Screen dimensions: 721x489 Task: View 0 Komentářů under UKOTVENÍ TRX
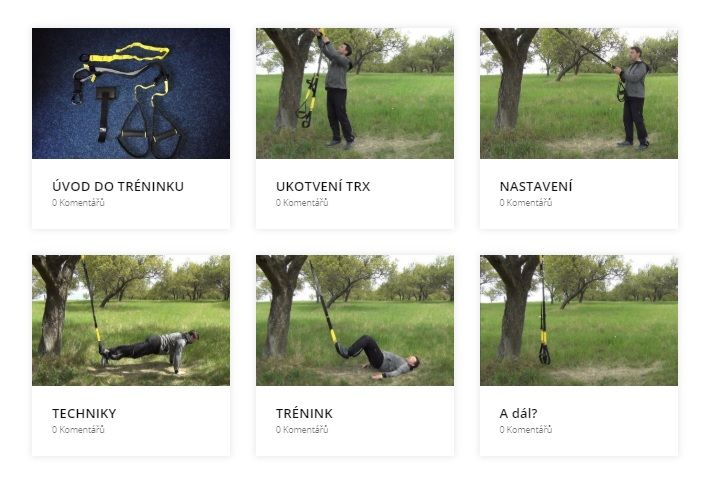coord(302,202)
